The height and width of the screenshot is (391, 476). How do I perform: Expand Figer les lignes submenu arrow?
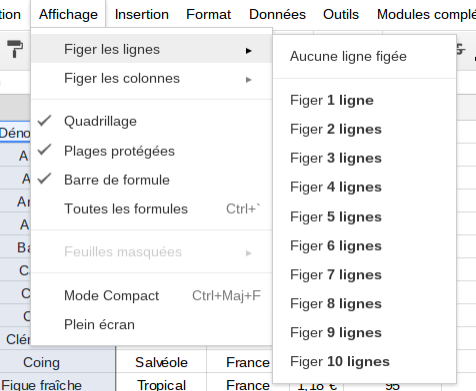(248, 51)
